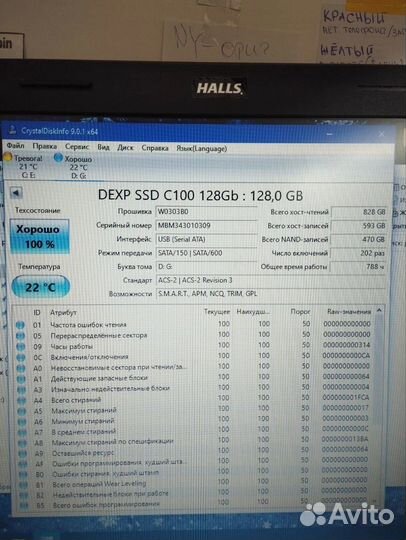406x540 pixels.
Task: Click status icon of attribute A6 row
Action: (x=22, y=422)
